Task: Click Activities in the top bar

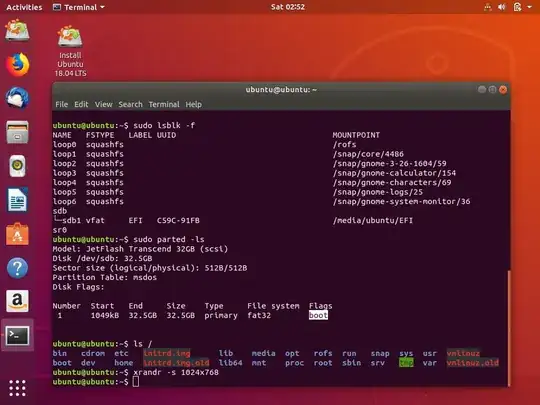Action: coord(24,7)
